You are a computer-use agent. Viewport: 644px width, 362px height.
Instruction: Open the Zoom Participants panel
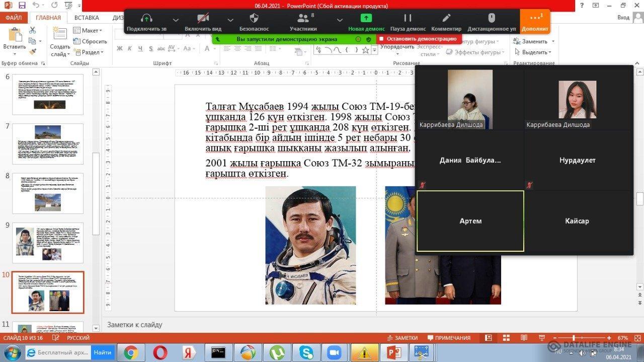pyautogui.click(x=303, y=19)
